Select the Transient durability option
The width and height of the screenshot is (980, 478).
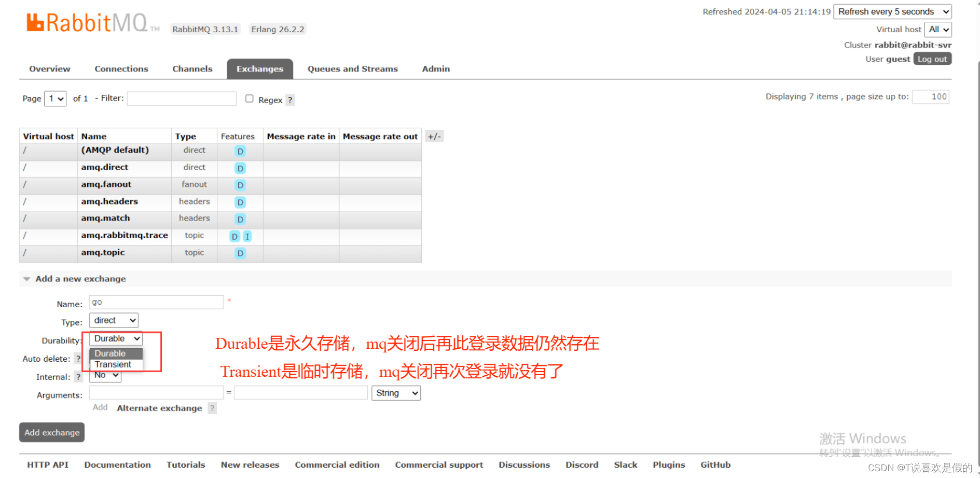point(116,364)
